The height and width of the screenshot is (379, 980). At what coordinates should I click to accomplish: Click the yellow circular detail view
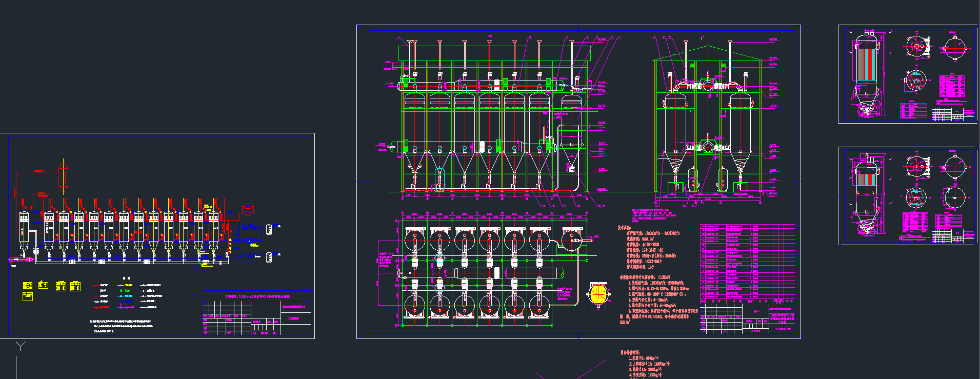tap(597, 294)
